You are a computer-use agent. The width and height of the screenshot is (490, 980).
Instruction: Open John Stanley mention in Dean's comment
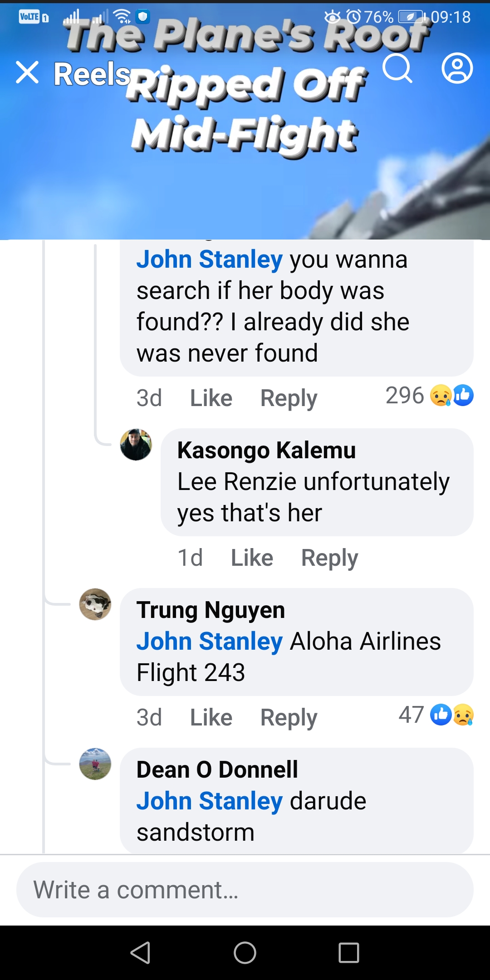point(210,801)
